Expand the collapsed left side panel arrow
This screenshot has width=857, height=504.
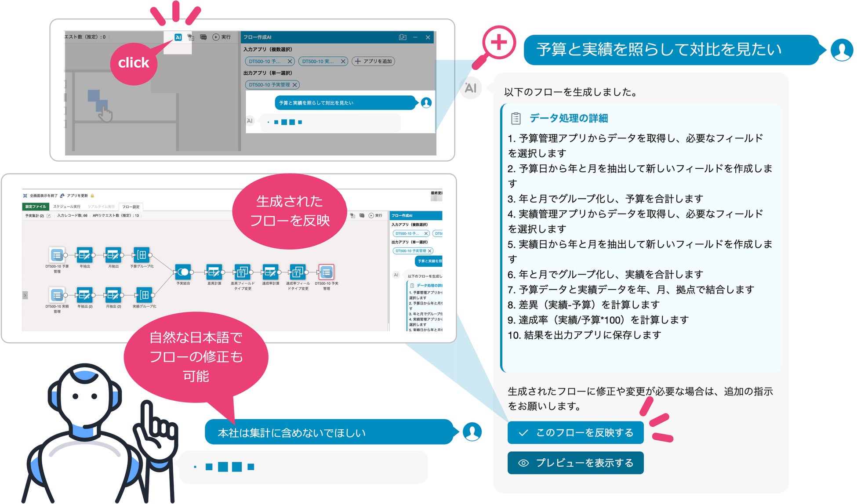[25, 295]
